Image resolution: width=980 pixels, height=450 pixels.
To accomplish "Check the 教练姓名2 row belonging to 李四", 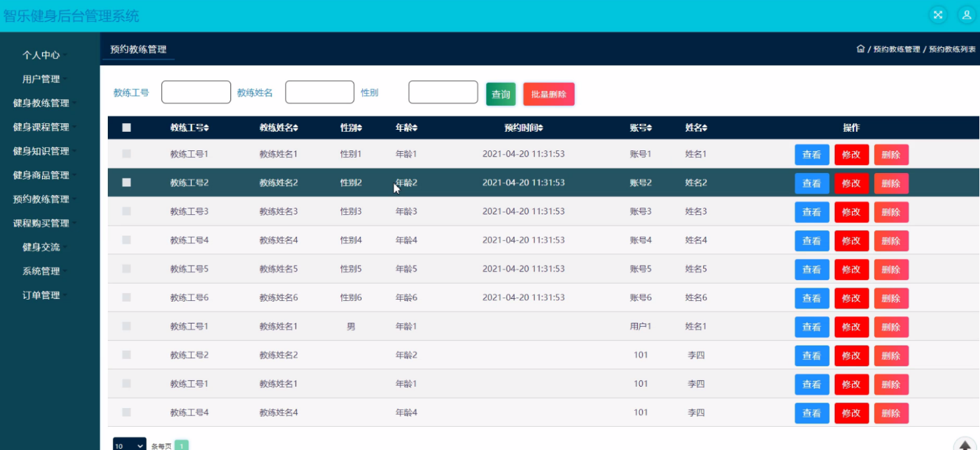I will (x=126, y=355).
